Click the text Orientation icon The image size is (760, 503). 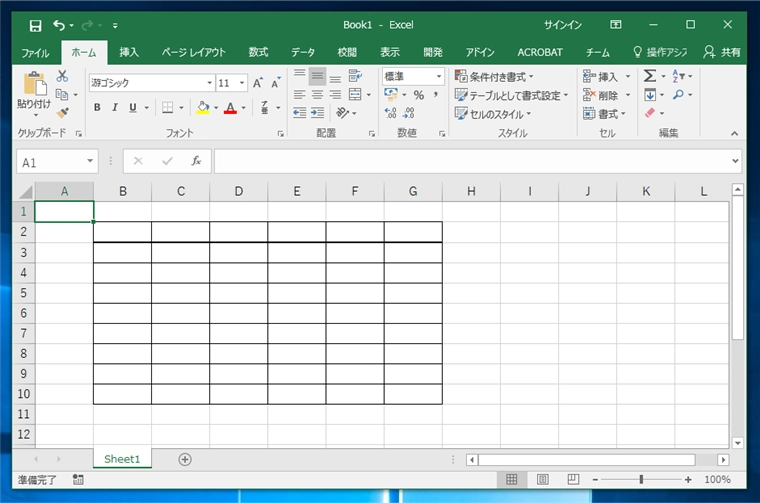342,113
